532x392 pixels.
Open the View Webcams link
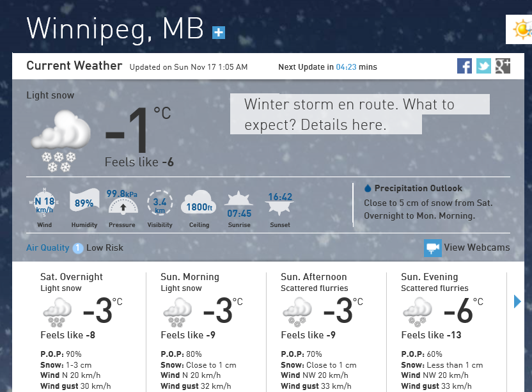tap(477, 247)
